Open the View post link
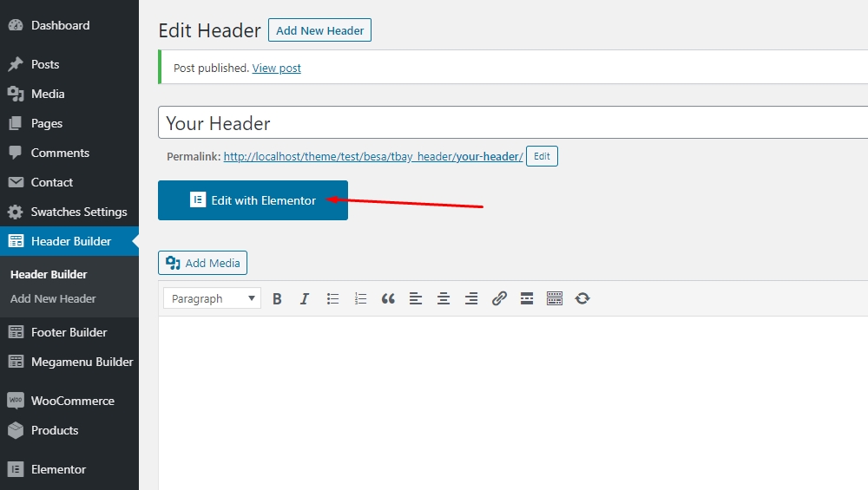 tap(276, 68)
